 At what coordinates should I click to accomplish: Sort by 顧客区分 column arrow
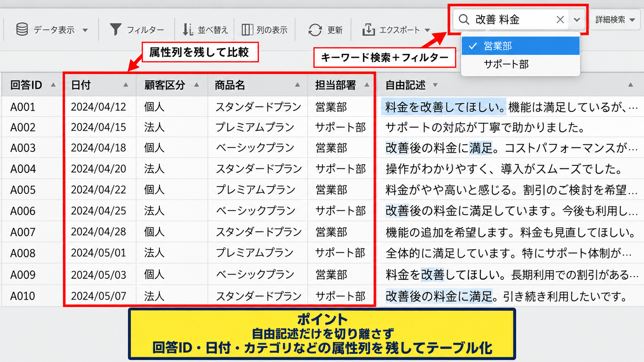tap(196, 85)
